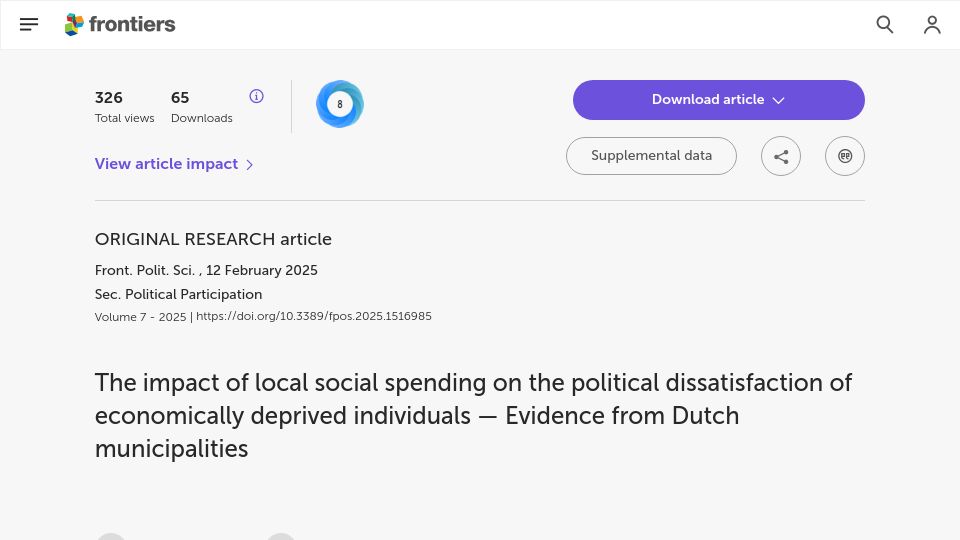Show metrics info tooltip icon

(257, 96)
